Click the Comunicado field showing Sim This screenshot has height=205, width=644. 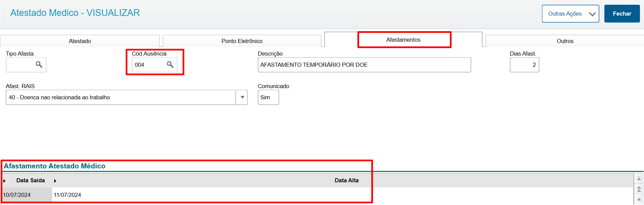point(268,97)
